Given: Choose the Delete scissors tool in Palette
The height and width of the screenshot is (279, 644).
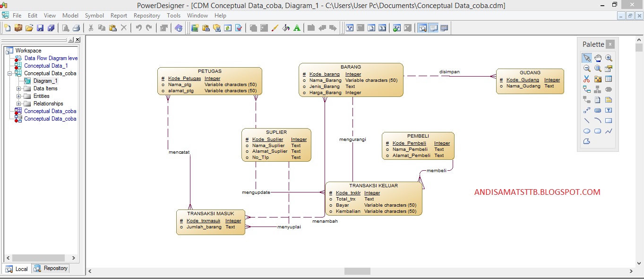Looking at the screenshot, I should (586, 78).
